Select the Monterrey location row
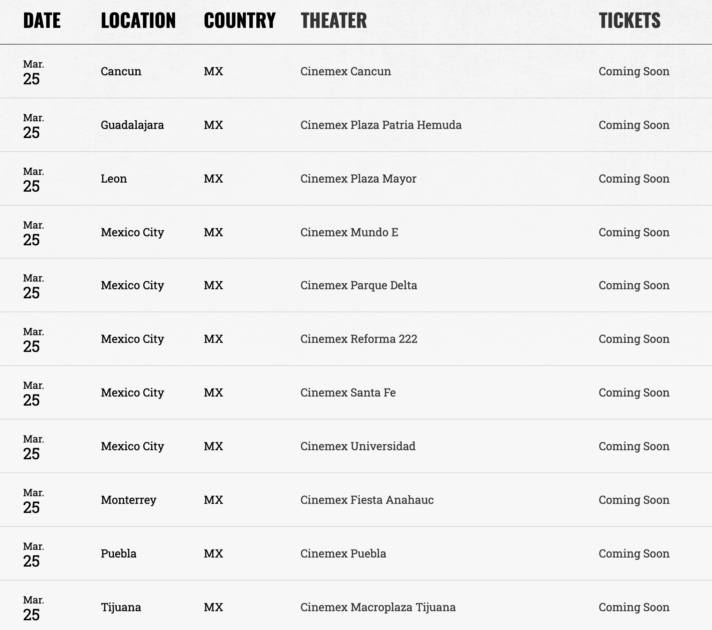Image resolution: width=712 pixels, height=630 pixels. [128, 500]
